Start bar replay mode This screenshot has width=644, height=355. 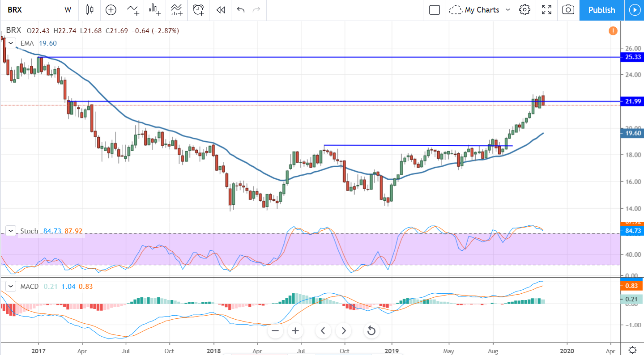tap(220, 10)
